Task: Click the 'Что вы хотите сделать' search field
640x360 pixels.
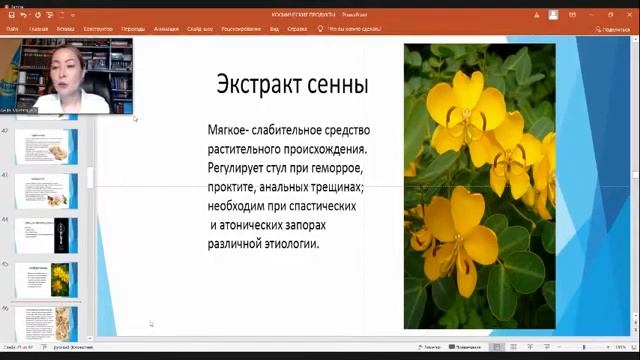Action: (x=355, y=29)
